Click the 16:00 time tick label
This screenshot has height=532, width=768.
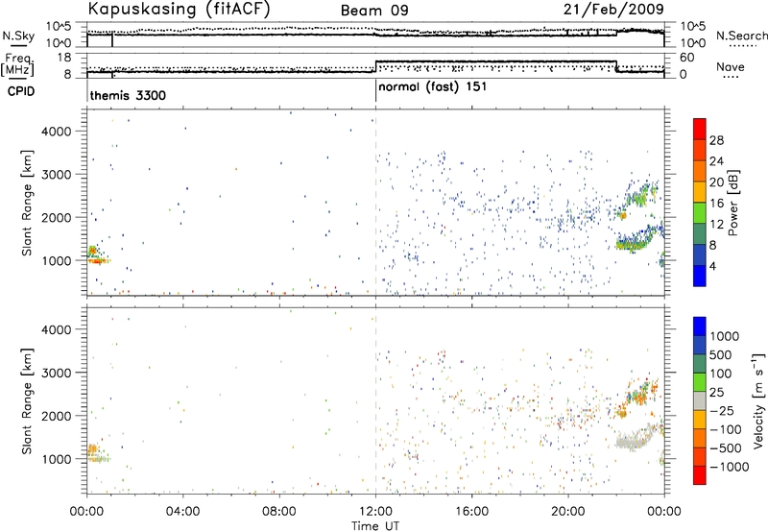pos(471,512)
